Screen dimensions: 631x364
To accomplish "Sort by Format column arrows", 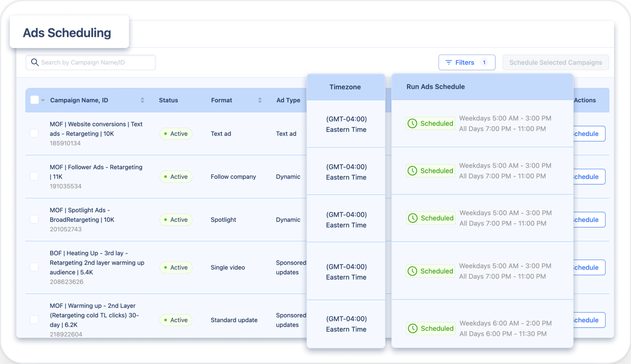I will coord(260,100).
